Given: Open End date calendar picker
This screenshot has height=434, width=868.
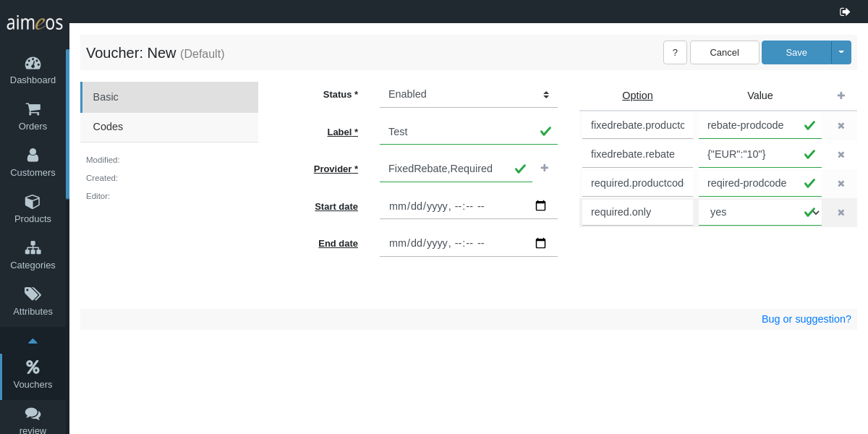Looking at the screenshot, I should [540, 243].
